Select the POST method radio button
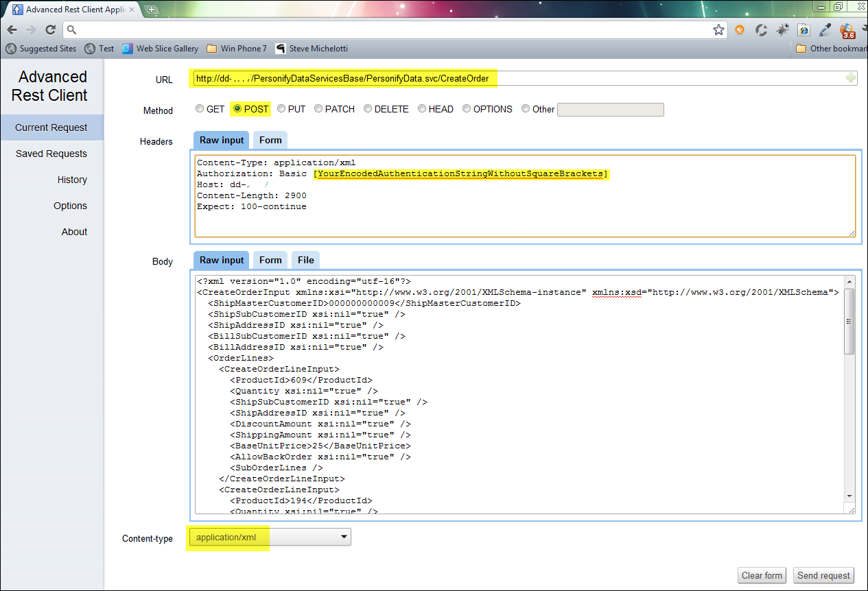This screenshot has height=591, width=868. 237,109
